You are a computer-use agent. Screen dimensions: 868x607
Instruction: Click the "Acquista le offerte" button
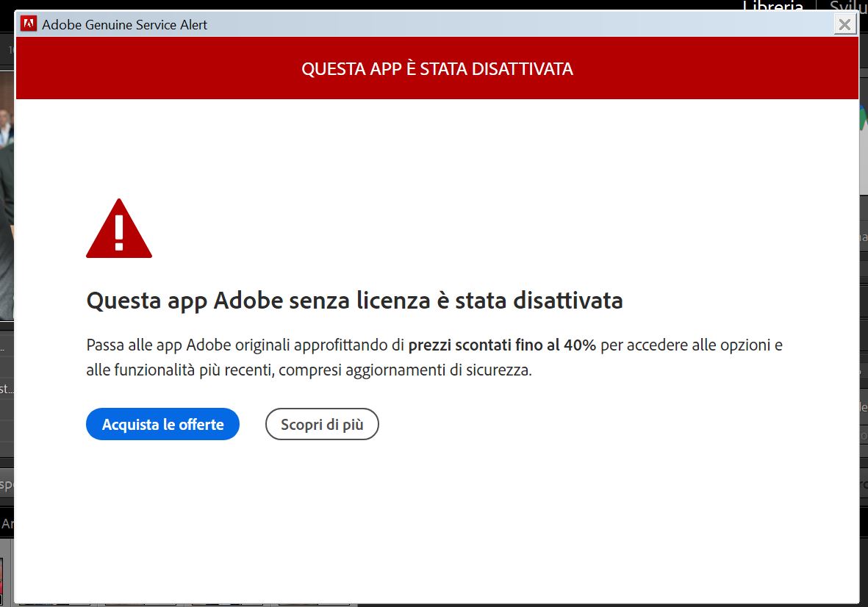[x=162, y=425]
